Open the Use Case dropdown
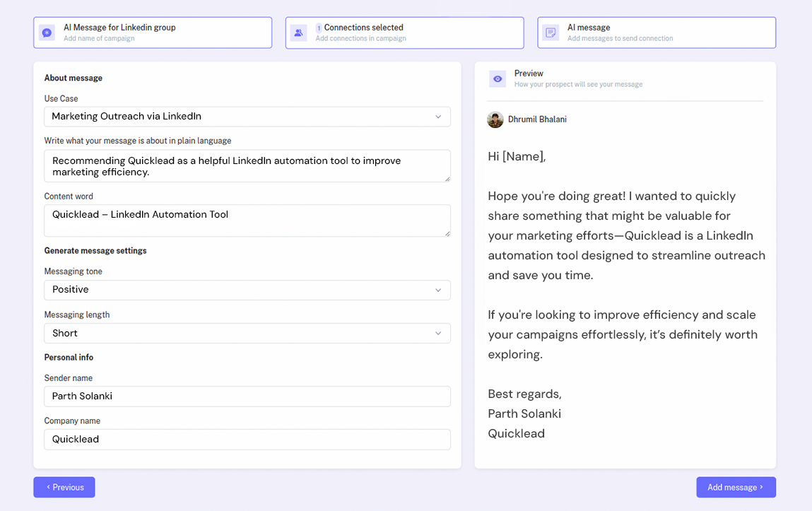 tap(247, 117)
